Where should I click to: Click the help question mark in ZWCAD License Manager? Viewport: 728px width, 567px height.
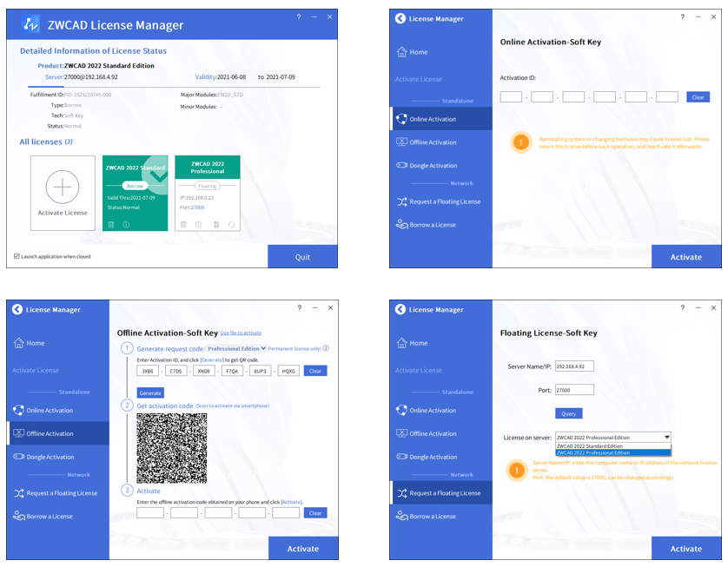click(299, 16)
